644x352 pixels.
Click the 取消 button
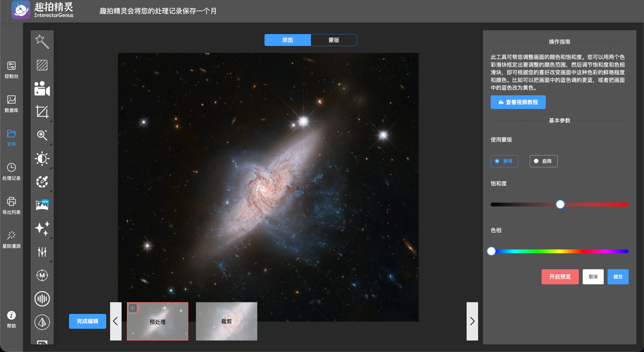tap(593, 277)
